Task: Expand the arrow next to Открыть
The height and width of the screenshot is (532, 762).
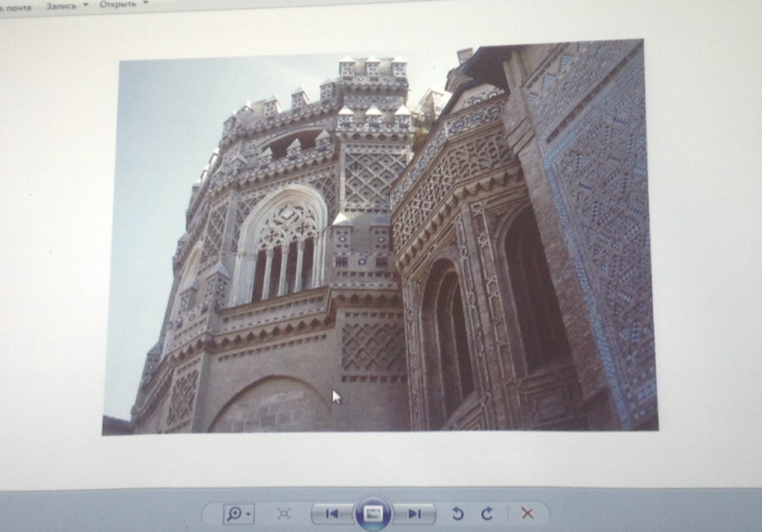Action: click(x=145, y=3)
